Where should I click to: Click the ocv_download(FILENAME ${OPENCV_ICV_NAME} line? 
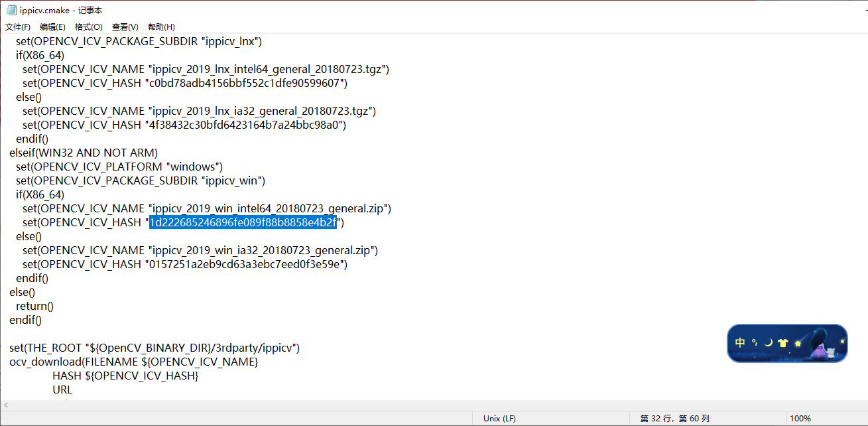click(133, 362)
